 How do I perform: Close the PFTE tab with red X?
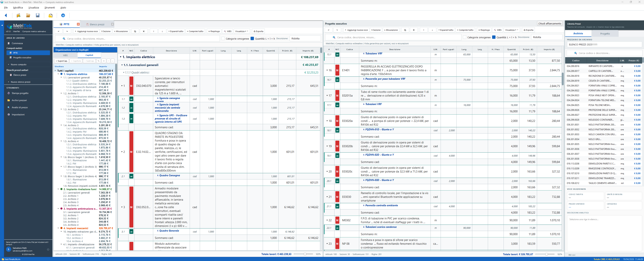78,24
